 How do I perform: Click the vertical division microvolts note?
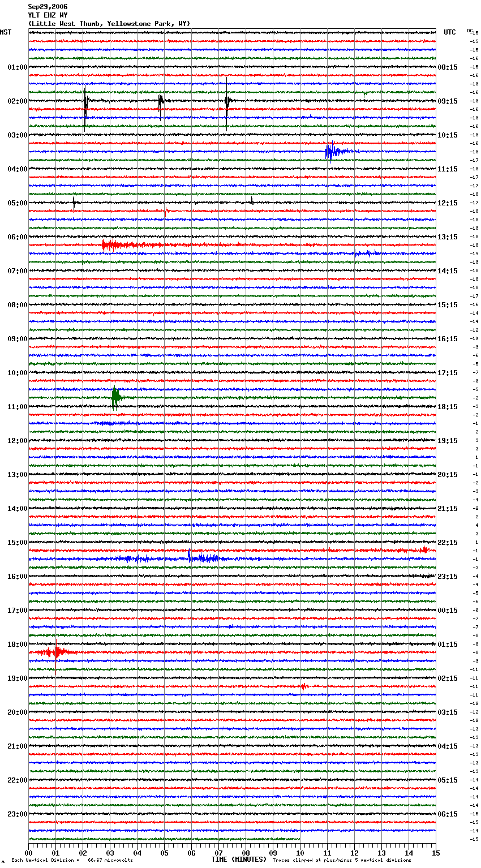(72, 860)
